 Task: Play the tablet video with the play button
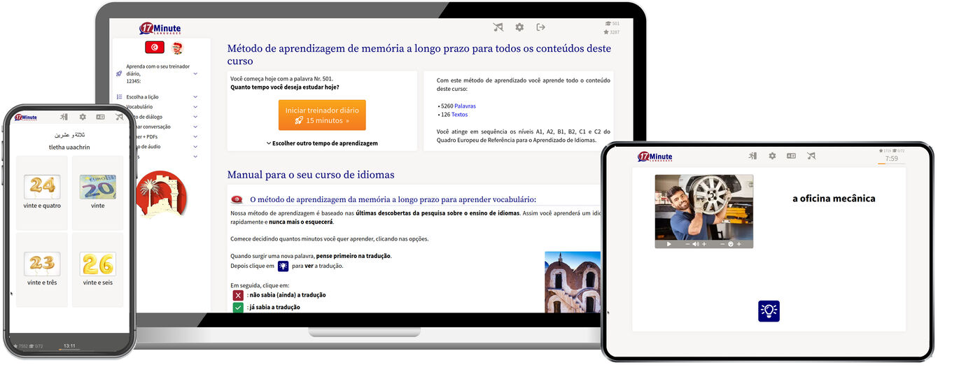coord(669,244)
